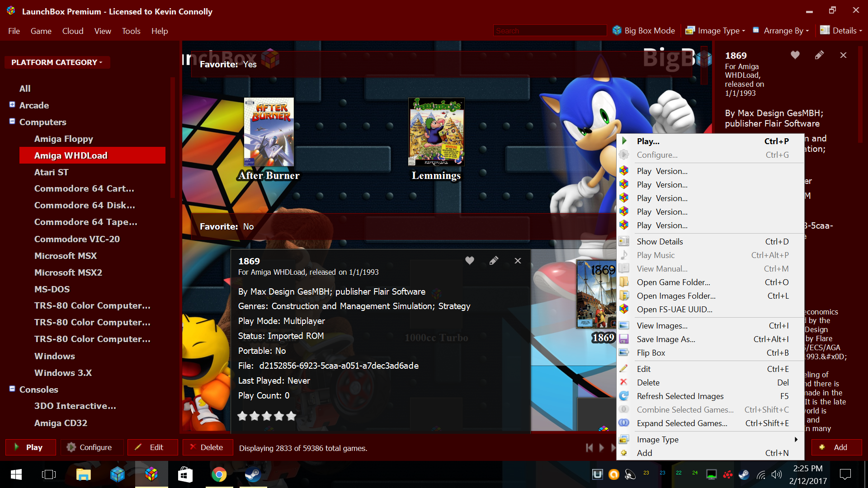Open the PLATFORM CATEGORY dropdown
This screenshot has height=488, width=868.
(x=57, y=62)
